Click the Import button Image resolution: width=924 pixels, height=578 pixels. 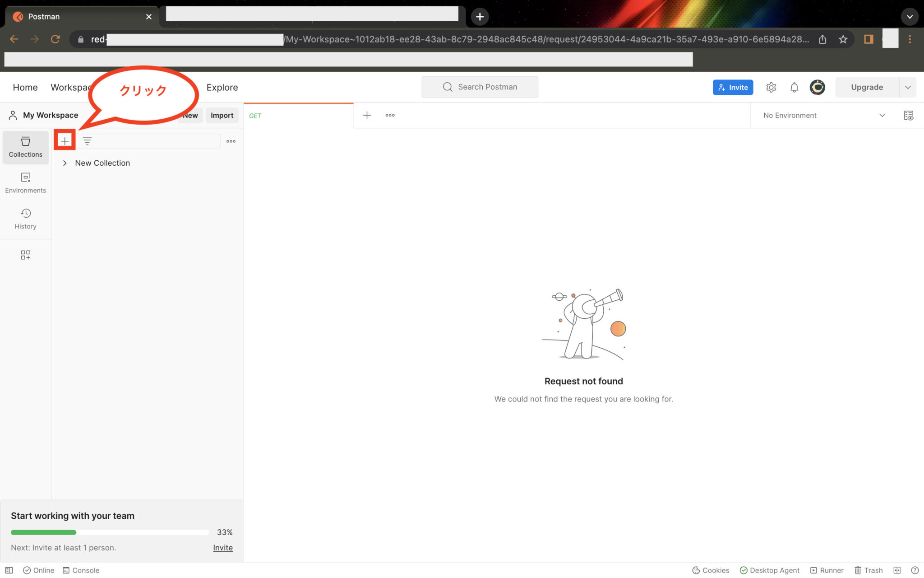pos(222,115)
